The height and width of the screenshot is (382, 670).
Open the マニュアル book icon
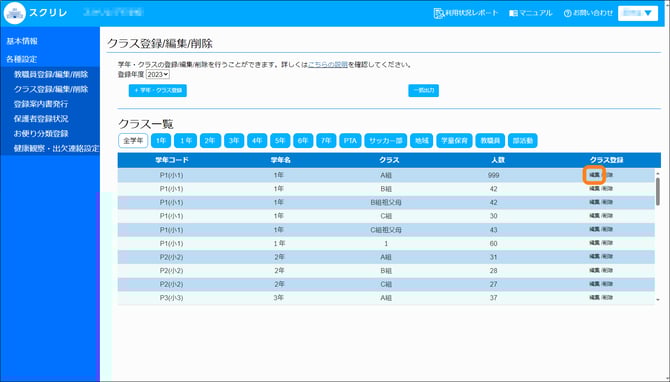(x=513, y=13)
